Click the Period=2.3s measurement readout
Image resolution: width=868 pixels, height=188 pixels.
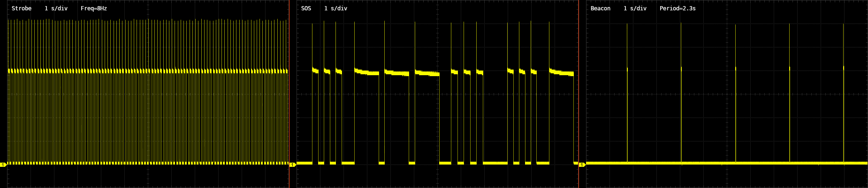678,8
